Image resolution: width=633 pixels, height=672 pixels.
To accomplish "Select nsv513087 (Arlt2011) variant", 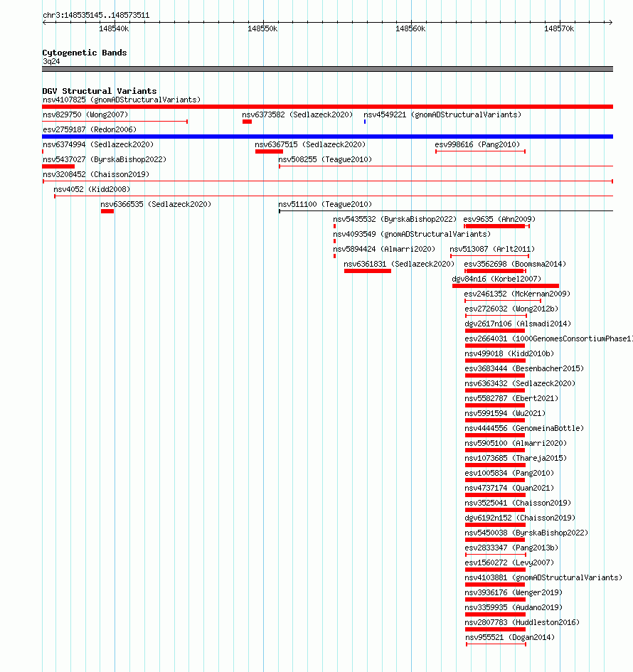I will [492, 249].
